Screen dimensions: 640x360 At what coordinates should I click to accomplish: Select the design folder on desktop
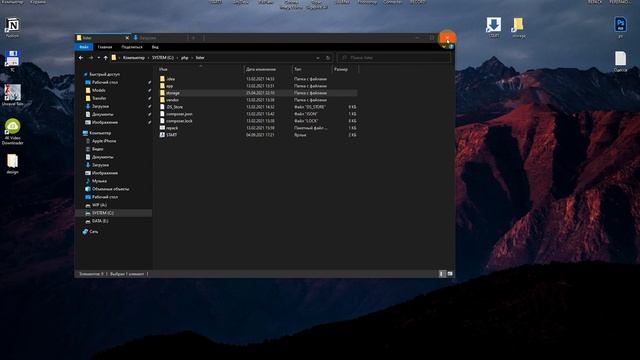[12, 164]
